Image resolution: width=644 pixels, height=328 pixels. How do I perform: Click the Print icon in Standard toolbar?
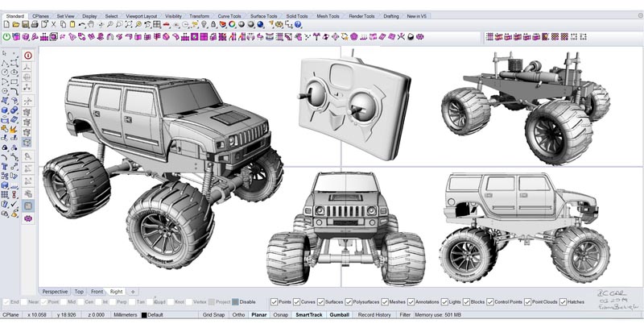[x=35, y=25]
